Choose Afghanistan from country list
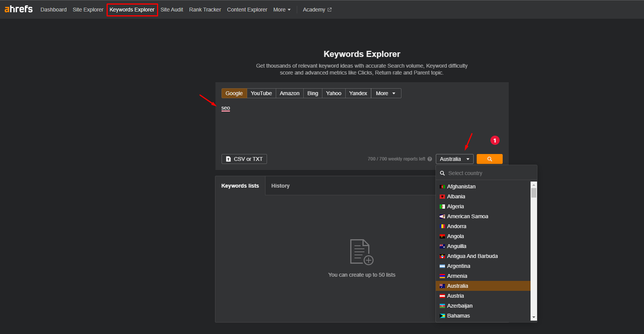The image size is (644, 334). click(483, 186)
